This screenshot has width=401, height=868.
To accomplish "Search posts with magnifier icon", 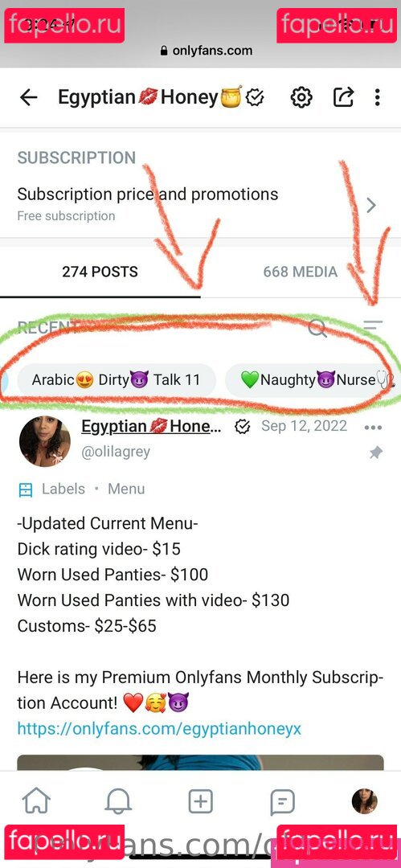I will [x=317, y=328].
